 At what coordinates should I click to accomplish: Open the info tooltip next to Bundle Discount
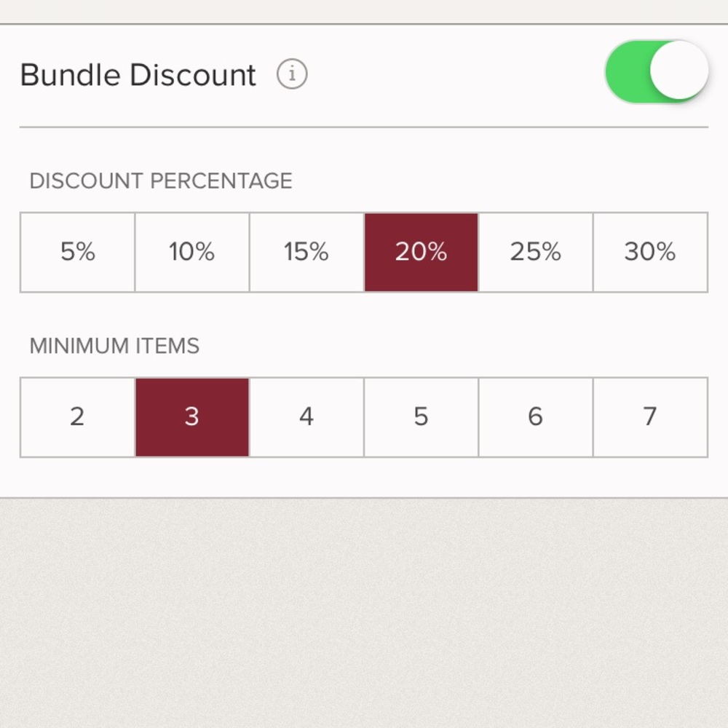coord(291,74)
